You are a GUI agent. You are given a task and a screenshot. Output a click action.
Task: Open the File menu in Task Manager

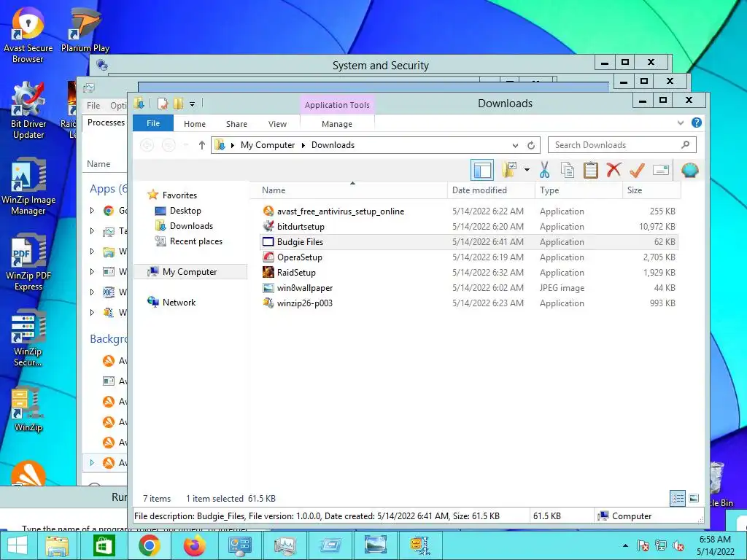[93, 106]
